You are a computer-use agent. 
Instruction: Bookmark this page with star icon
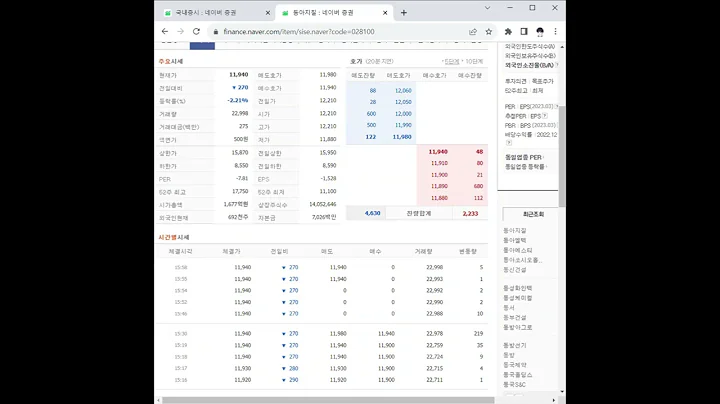[489, 32]
